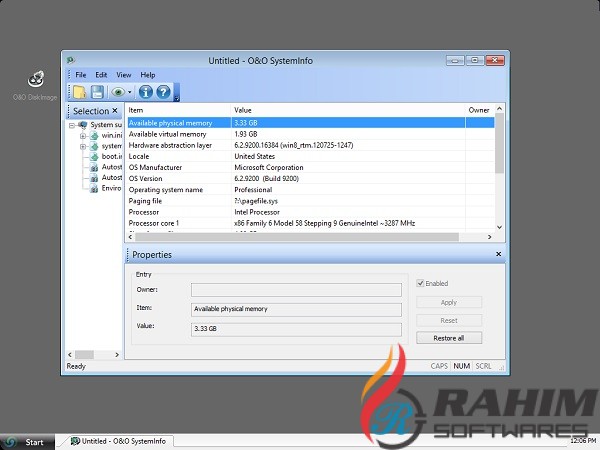600x450 pixels.
Task: Click the blue Info toolbar icon
Action: pos(145,92)
